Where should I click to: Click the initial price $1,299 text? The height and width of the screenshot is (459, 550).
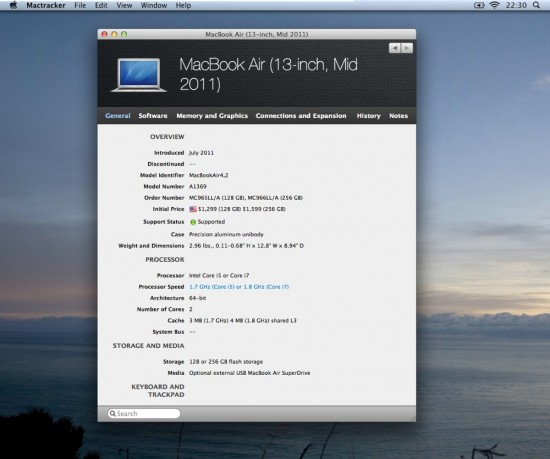point(242,209)
